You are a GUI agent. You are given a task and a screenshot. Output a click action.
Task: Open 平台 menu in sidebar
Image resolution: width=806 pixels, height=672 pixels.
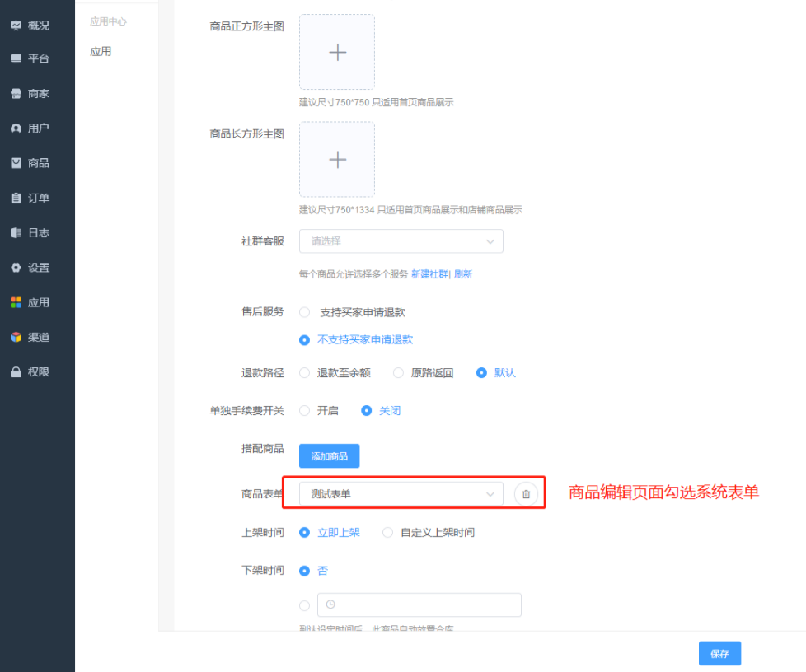[x=37, y=58]
